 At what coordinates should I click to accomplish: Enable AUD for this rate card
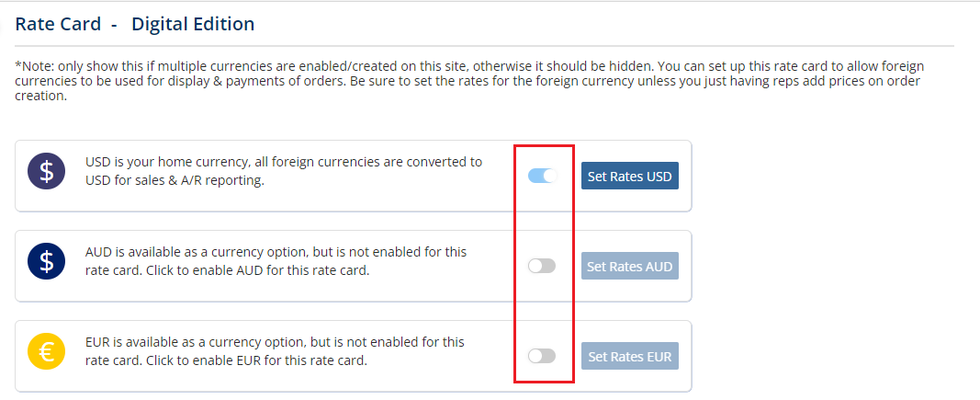point(542,266)
